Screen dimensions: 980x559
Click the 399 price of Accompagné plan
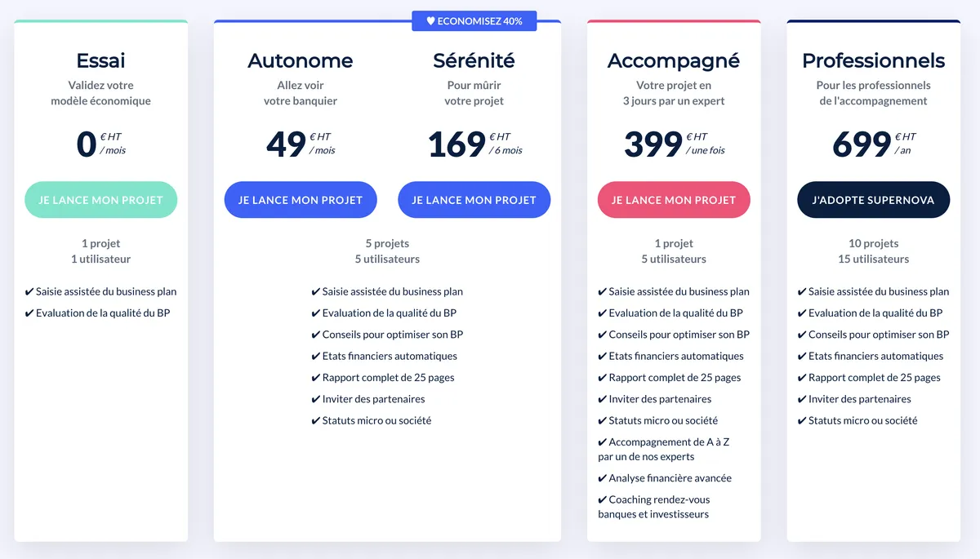click(x=653, y=145)
